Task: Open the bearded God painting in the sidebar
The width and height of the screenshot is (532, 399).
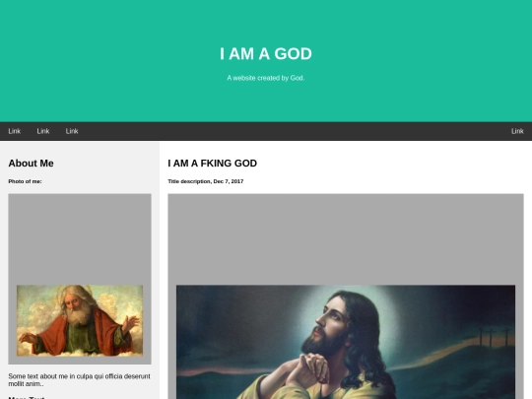Action: coord(80,320)
